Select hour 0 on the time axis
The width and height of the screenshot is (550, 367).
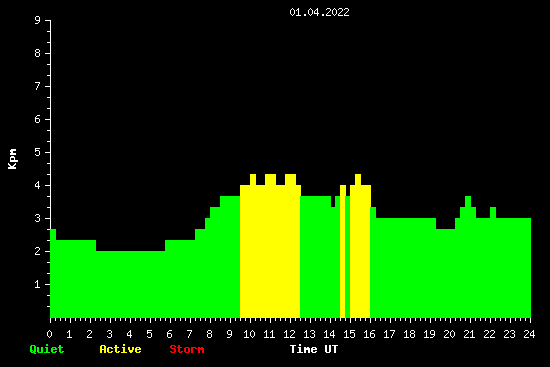tap(49, 334)
